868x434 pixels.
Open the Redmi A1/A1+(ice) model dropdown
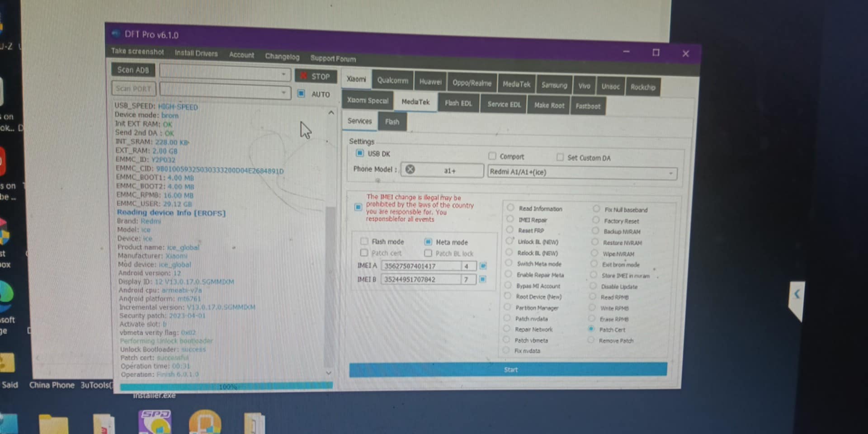click(582, 172)
